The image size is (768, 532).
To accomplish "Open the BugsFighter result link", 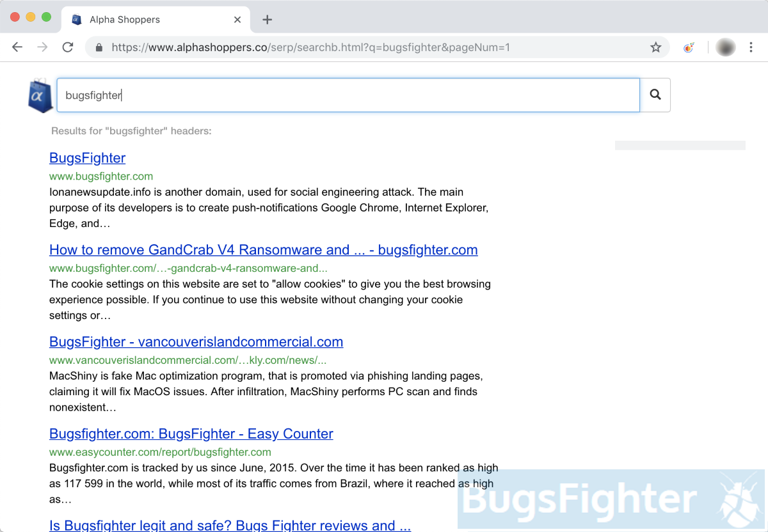I will tap(88, 158).
